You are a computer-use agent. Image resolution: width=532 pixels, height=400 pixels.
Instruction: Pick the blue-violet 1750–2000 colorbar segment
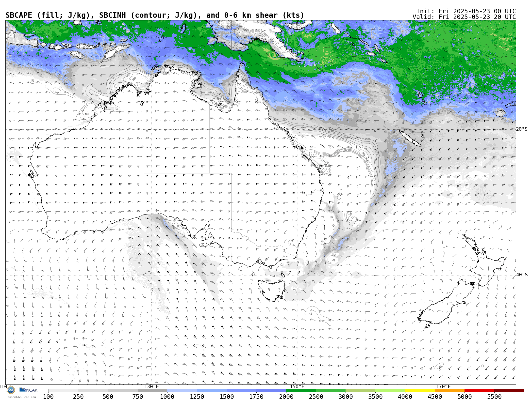point(271,391)
